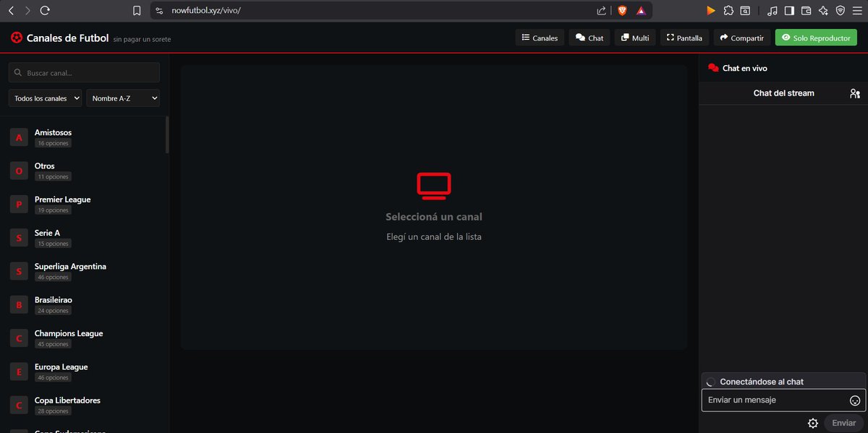Open Copa Libertadores channel group
This screenshot has height=433, width=868.
(x=83, y=406)
